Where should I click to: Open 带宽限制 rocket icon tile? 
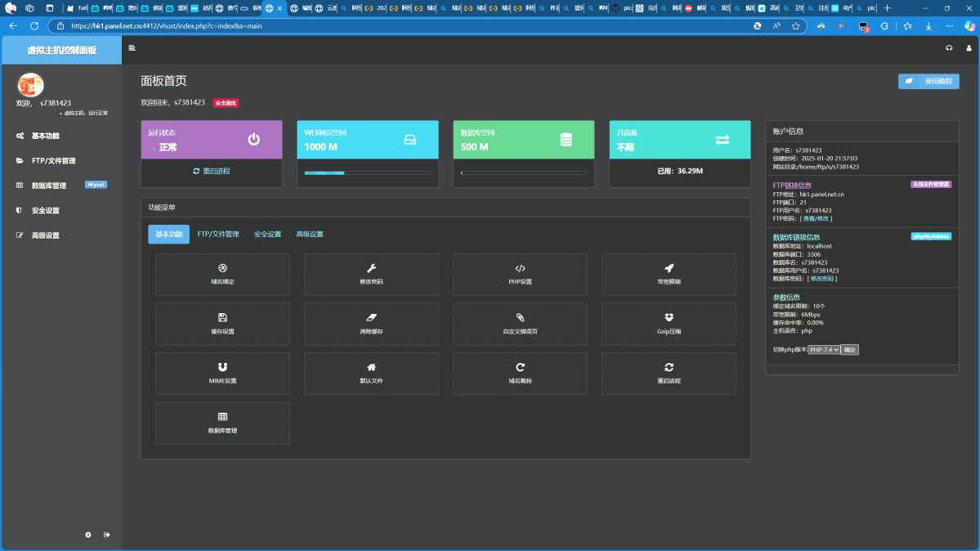point(669,274)
